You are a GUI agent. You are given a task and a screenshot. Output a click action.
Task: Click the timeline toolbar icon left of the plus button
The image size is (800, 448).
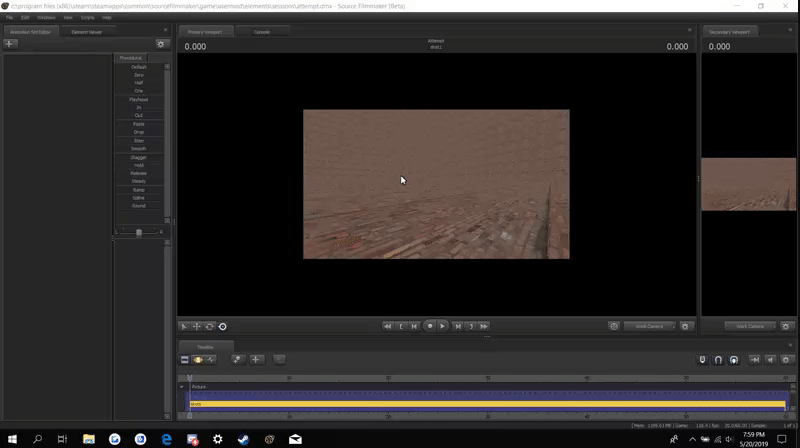click(x=236, y=360)
